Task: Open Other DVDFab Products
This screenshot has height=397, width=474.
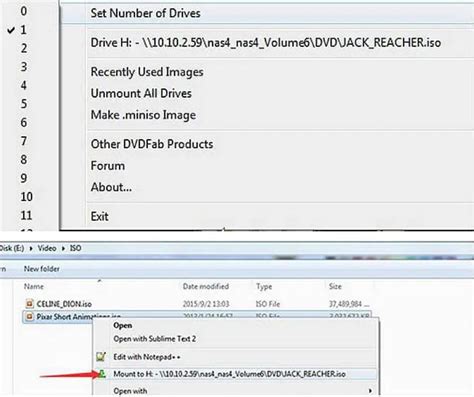Action: (x=267, y=144)
